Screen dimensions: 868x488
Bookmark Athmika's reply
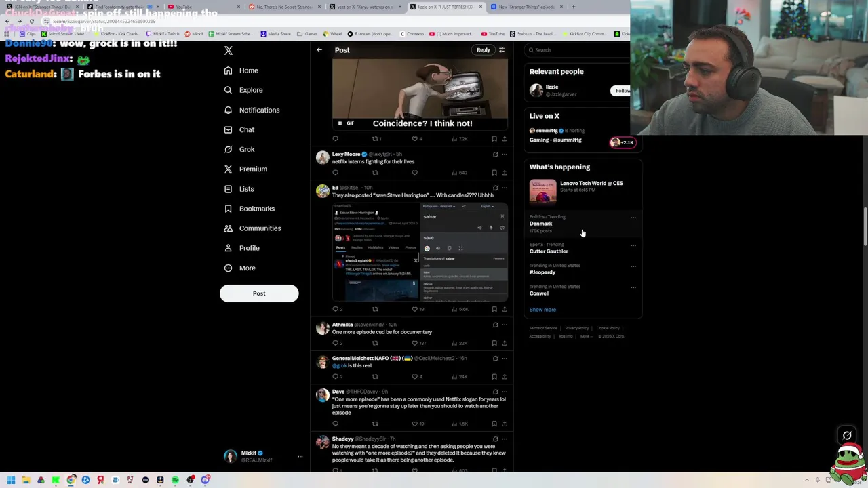[494, 343]
